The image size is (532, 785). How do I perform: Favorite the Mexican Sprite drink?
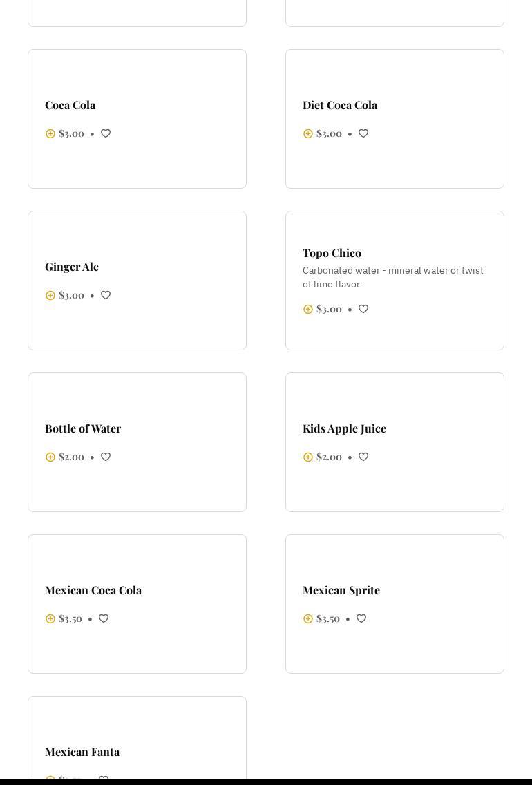(361, 618)
